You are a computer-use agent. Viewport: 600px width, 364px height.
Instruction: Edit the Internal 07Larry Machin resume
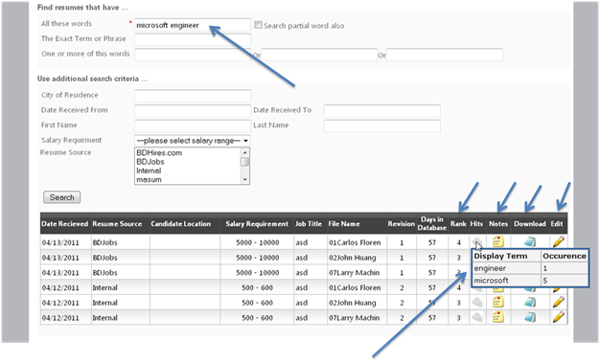tap(558, 317)
